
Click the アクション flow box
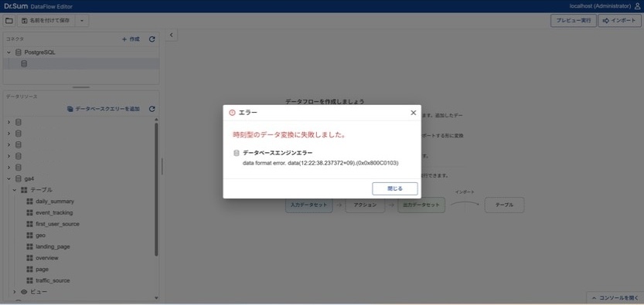pos(365,205)
